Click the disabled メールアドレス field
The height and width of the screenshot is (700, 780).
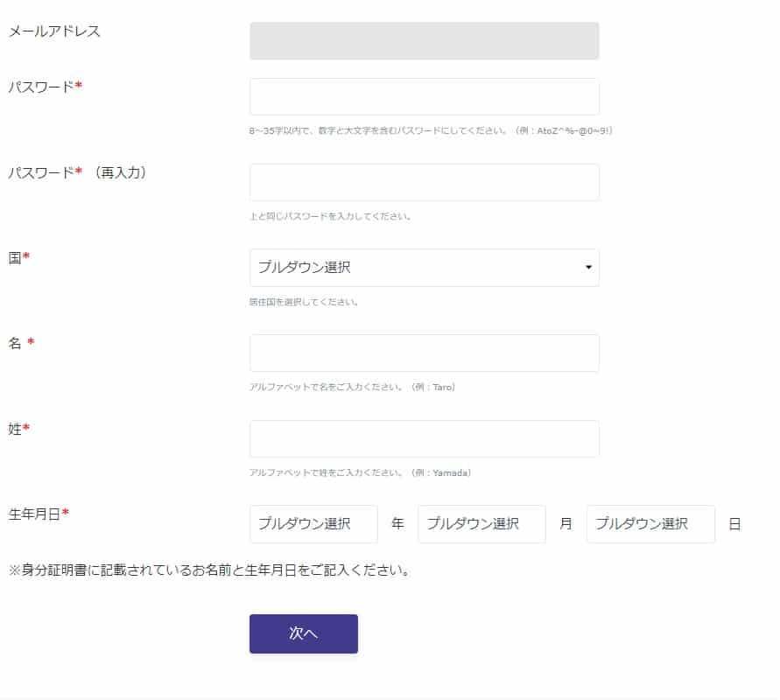[x=424, y=41]
